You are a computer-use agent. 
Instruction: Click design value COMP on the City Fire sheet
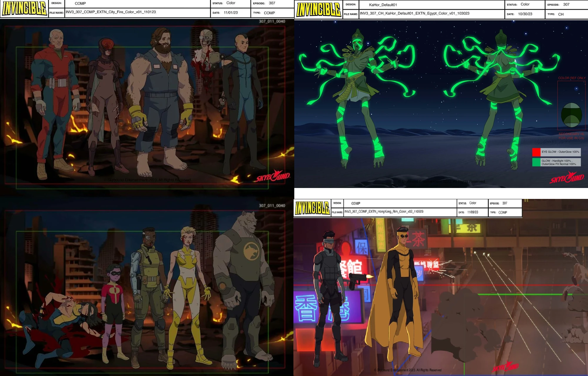pyautogui.click(x=80, y=4)
